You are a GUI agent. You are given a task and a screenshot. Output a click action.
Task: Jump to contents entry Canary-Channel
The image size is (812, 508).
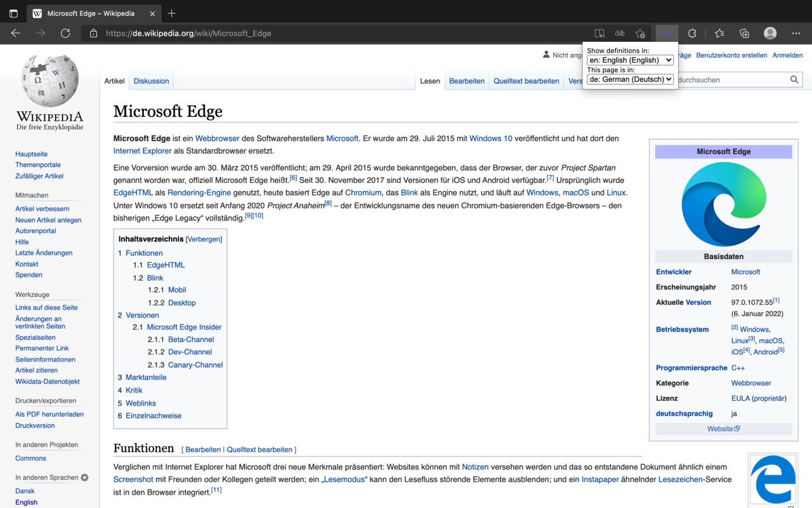195,364
